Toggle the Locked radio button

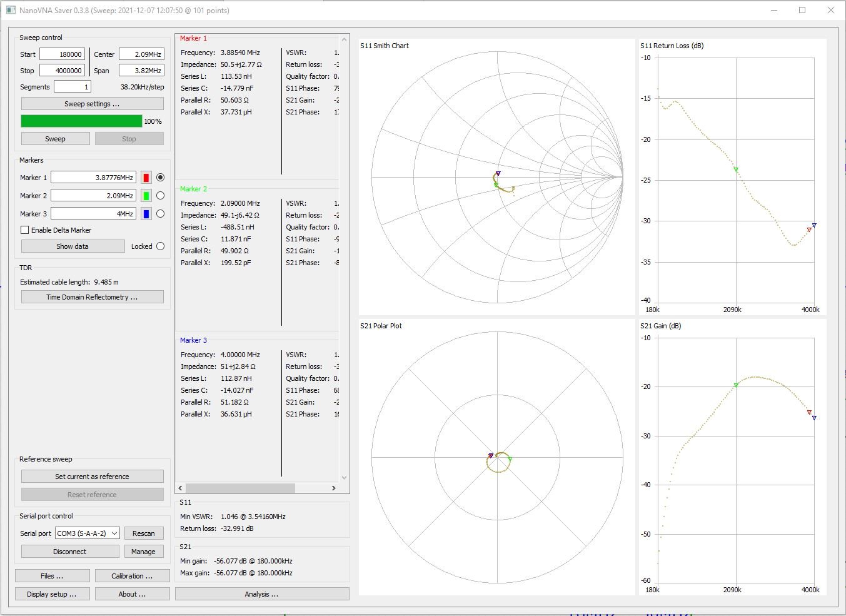[x=161, y=246]
